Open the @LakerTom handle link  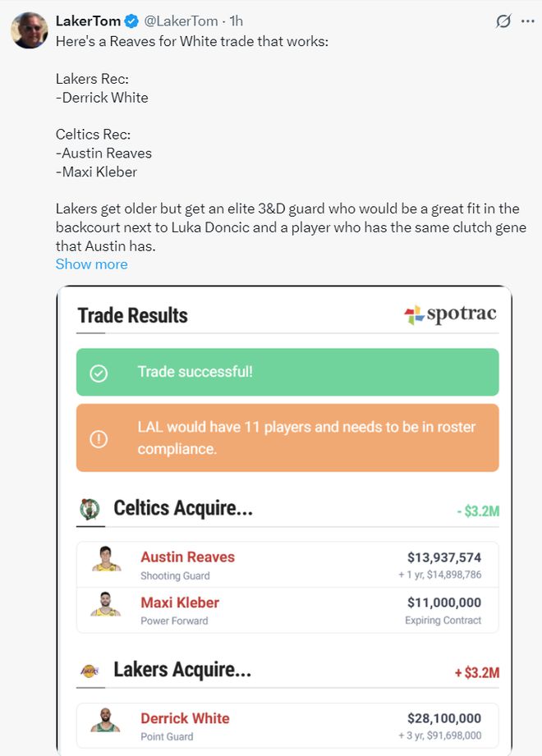tap(181, 21)
